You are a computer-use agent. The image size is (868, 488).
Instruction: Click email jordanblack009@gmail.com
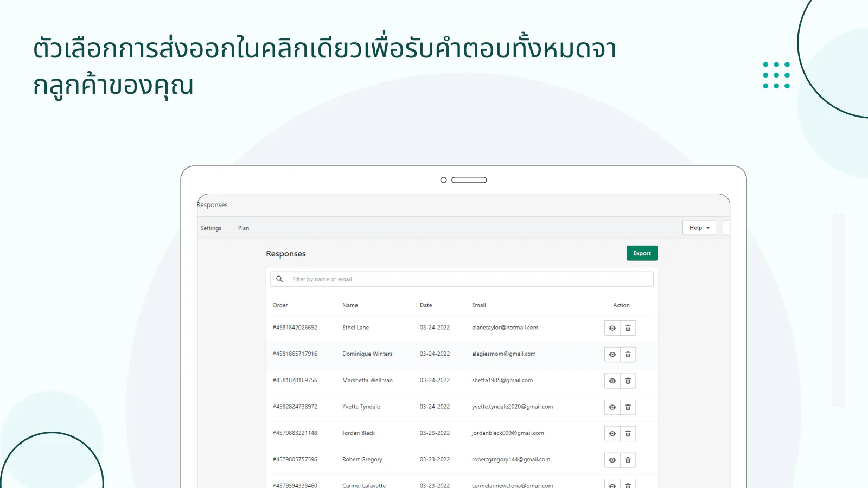(x=508, y=433)
